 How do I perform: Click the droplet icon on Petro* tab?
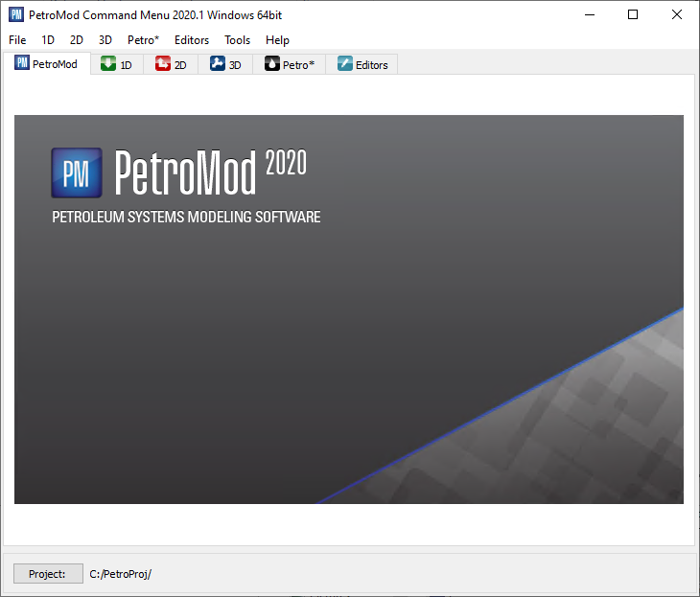tap(272, 64)
